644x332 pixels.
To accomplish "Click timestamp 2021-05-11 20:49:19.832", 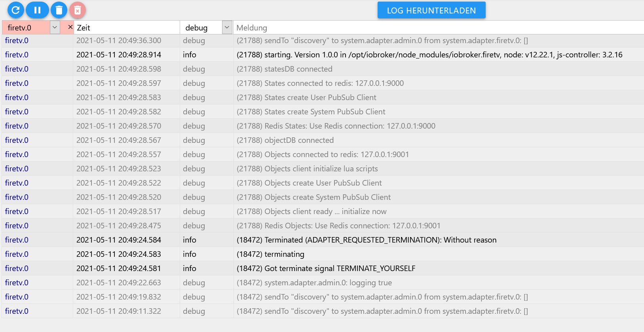I will 119,297.
